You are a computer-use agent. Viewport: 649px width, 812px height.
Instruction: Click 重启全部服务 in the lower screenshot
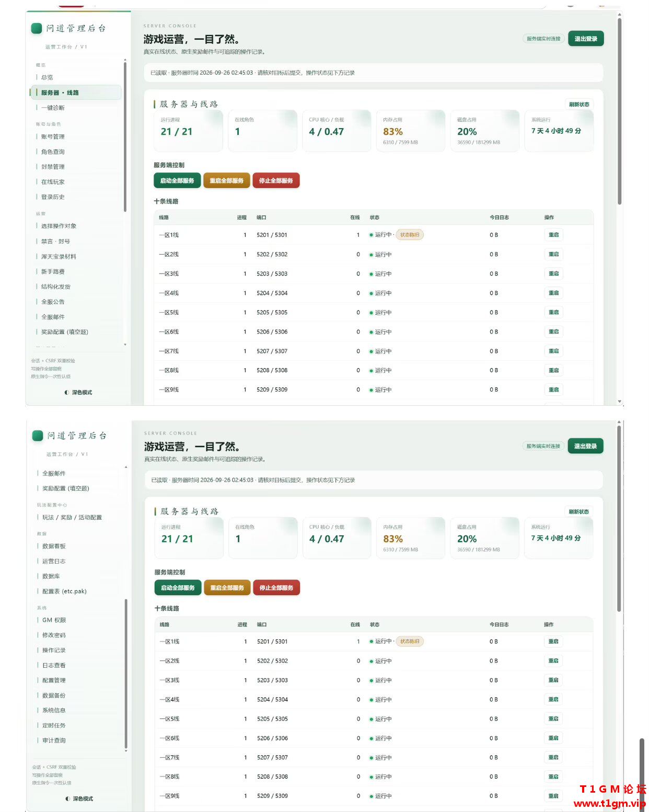pos(227,588)
